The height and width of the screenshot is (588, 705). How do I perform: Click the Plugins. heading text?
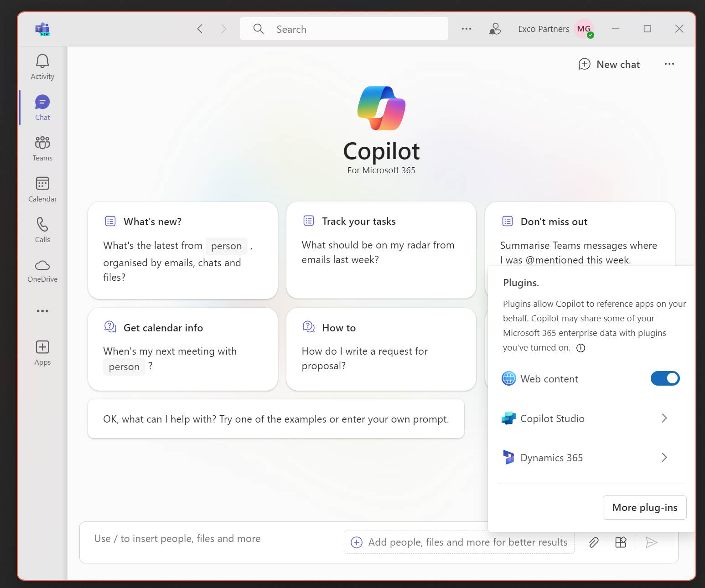pyautogui.click(x=521, y=283)
